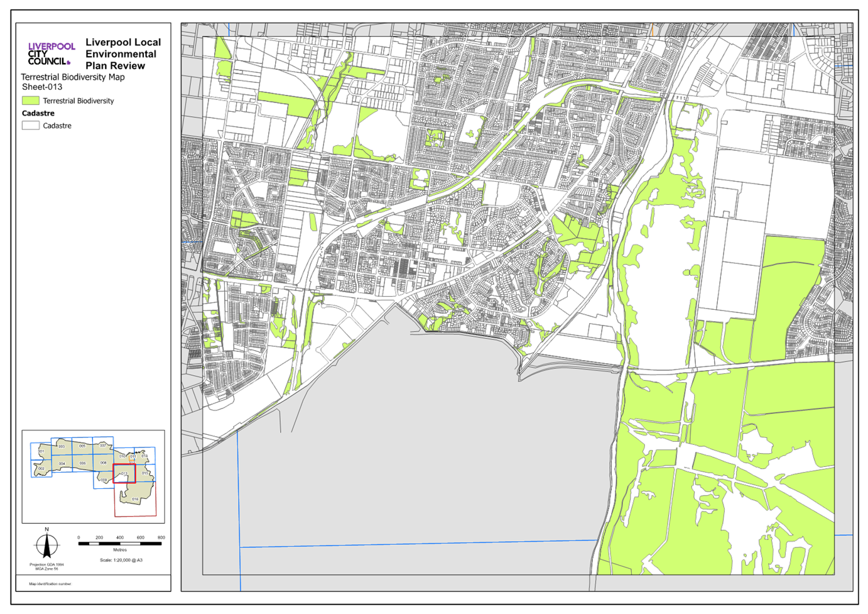The image size is (868, 614).
Task: Click the "Scale: 1:20,000 @ A3" text
Action: (121, 560)
